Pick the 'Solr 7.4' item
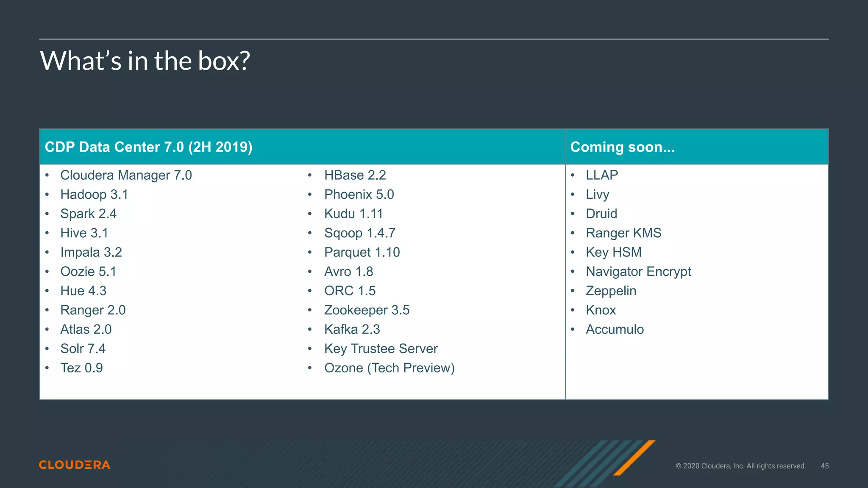Image resolution: width=868 pixels, height=488 pixels. pyautogui.click(x=83, y=349)
